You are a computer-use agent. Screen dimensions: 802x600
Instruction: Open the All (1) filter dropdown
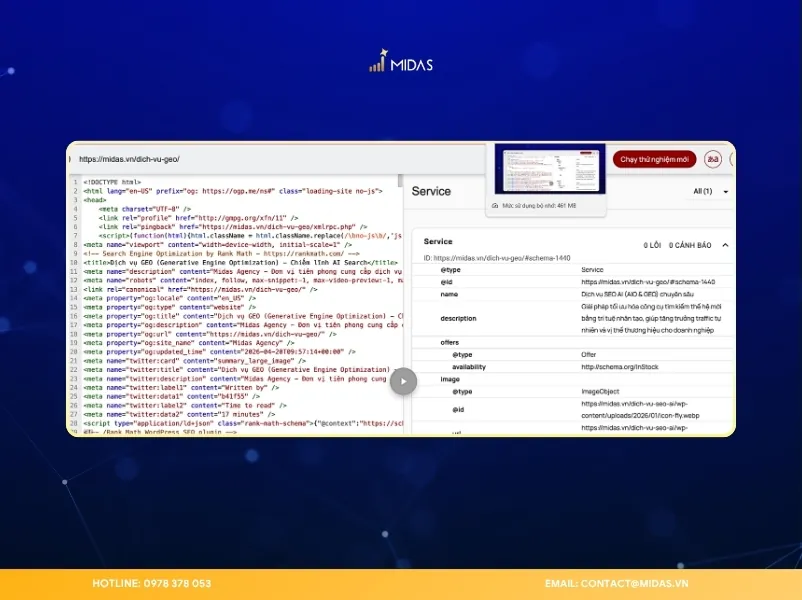click(711, 191)
